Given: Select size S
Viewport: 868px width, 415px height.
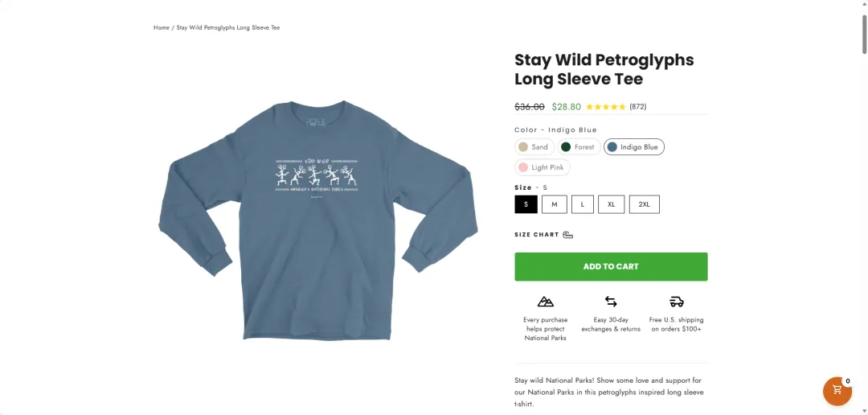Looking at the screenshot, I should click(526, 204).
